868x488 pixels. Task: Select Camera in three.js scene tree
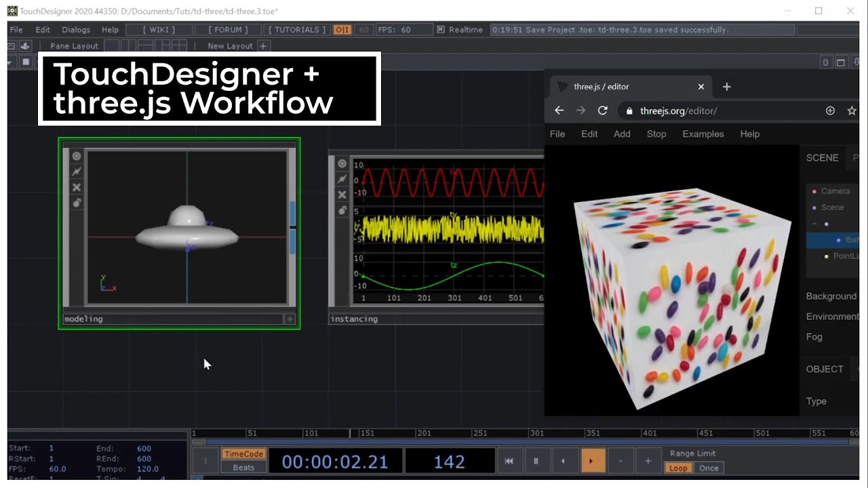point(835,191)
